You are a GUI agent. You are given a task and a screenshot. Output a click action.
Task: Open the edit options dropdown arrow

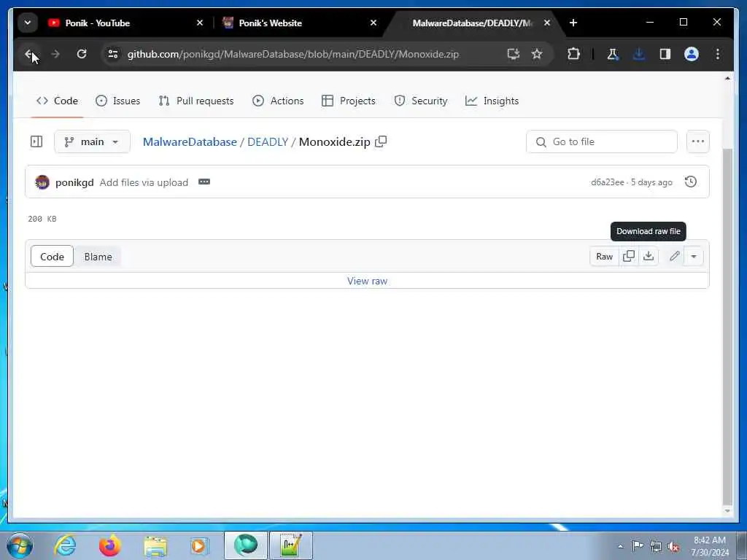point(694,256)
